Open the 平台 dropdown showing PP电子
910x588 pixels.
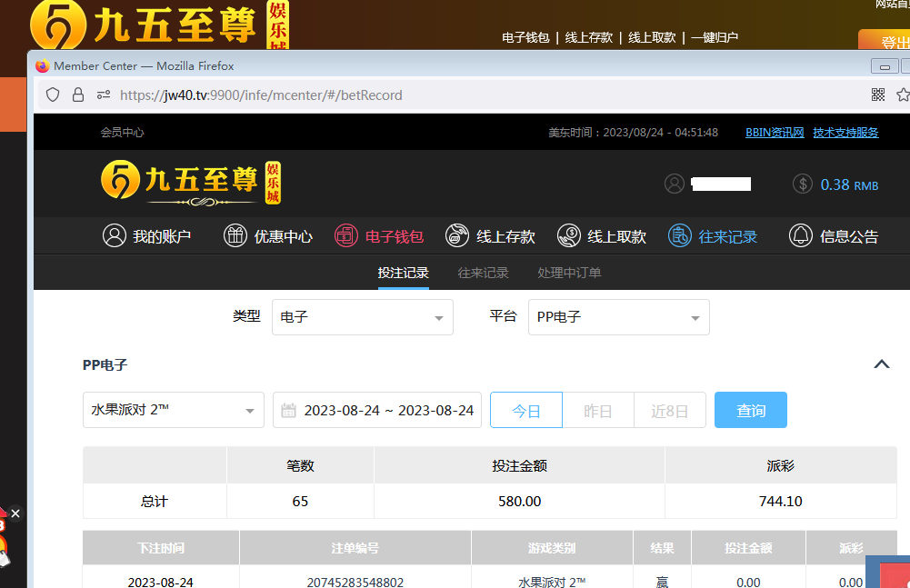(619, 317)
